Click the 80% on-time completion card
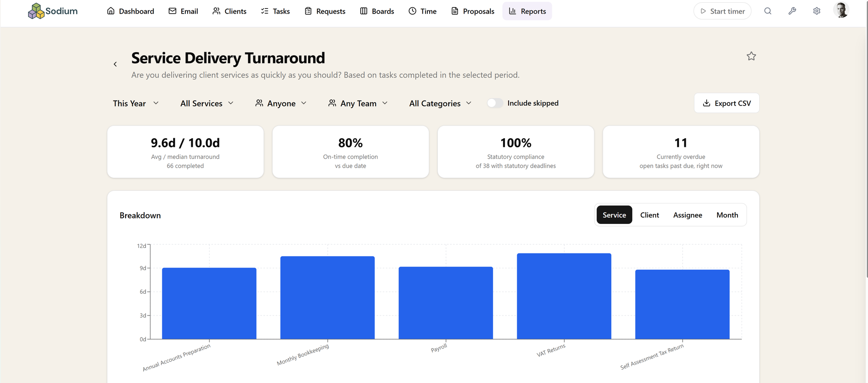 point(350,152)
